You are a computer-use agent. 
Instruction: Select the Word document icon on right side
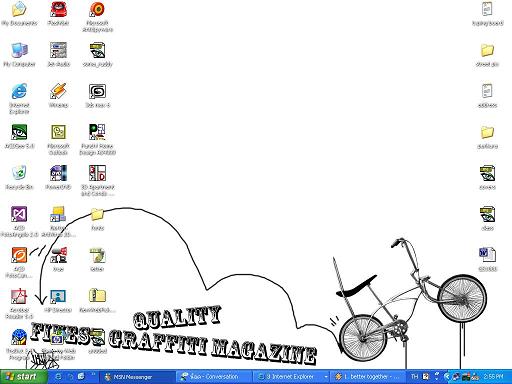pos(487,260)
